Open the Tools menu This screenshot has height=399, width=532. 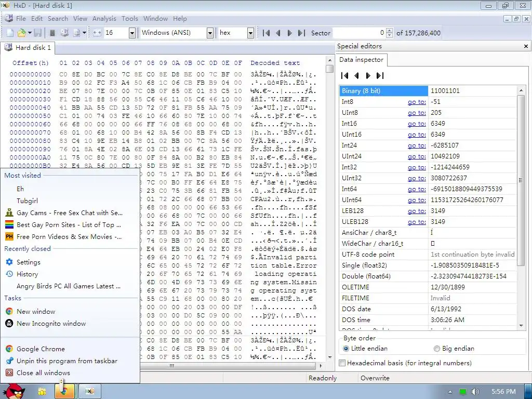coord(130,19)
